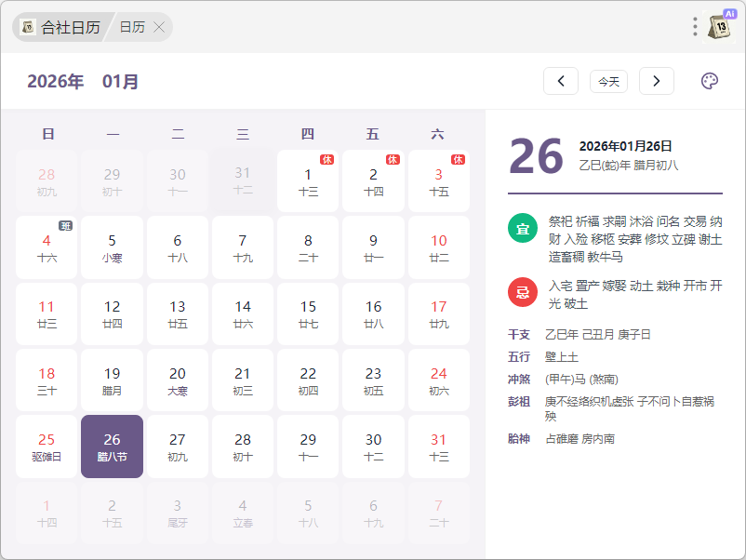Select the 日历 tab
746x560 pixels.
click(132, 27)
